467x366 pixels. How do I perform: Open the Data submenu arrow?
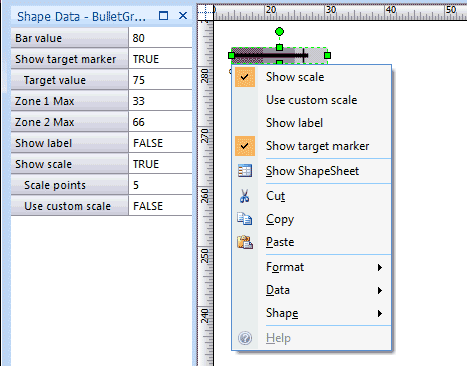(380, 291)
